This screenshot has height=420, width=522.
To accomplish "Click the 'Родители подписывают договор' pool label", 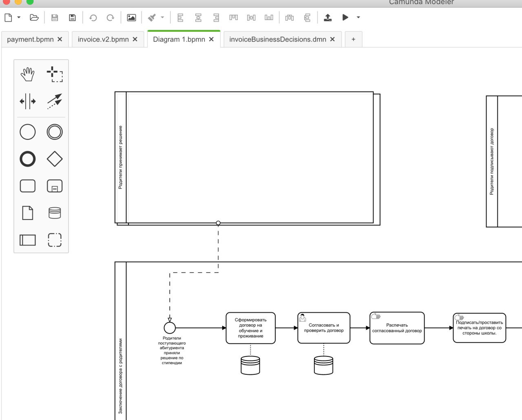I will click(491, 161).
